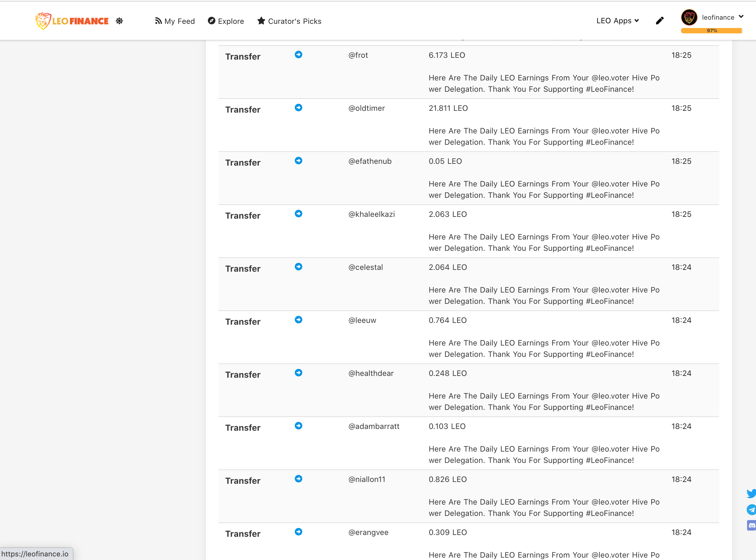Screen dimensions: 756x560
Task: Click the Transfer label in @leeuw row
Action: click(243, 322)
